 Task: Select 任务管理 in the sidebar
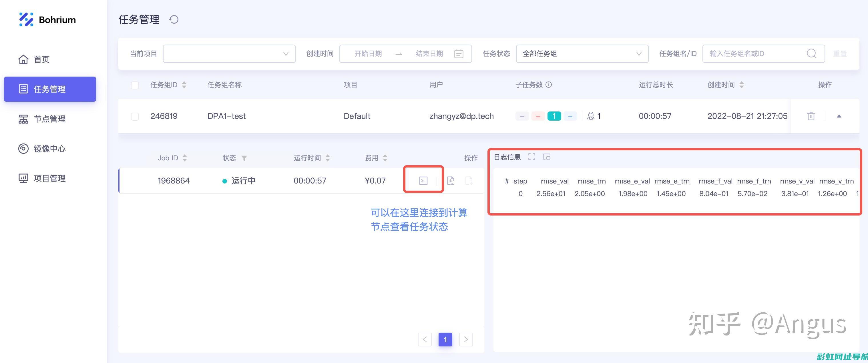[x=50, y=89]
